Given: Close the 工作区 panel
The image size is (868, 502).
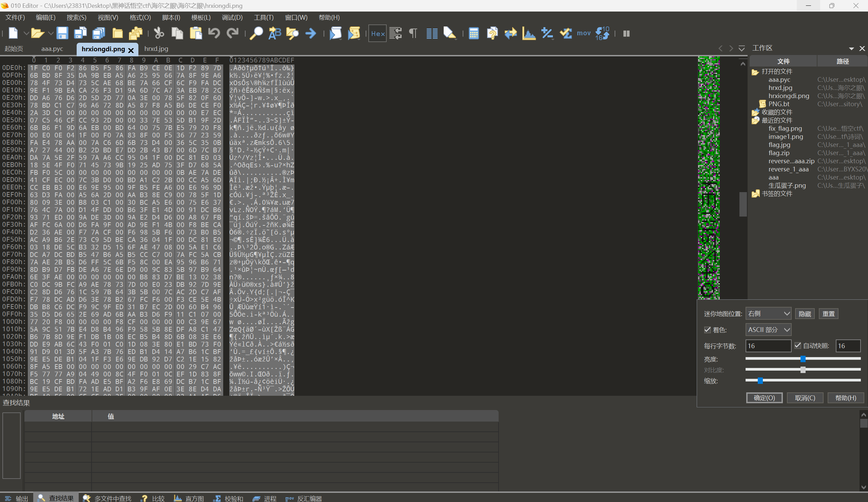Looking at the screenshot, I should point(862,49).
